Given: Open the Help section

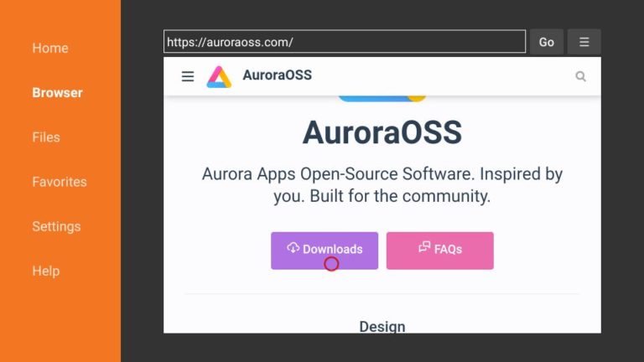Looking at the screenshot, I should (46, 271).
